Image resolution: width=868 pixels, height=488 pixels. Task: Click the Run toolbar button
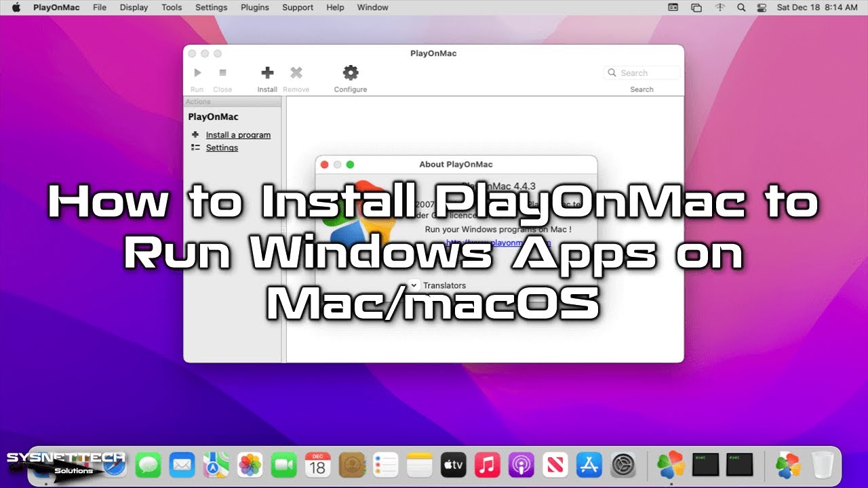coord(197,79)
